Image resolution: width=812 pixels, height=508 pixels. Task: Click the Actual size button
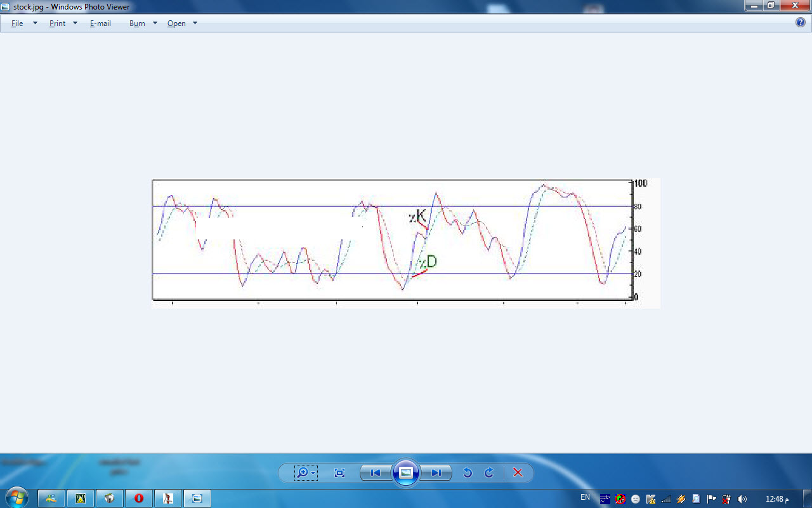point(339,473)
